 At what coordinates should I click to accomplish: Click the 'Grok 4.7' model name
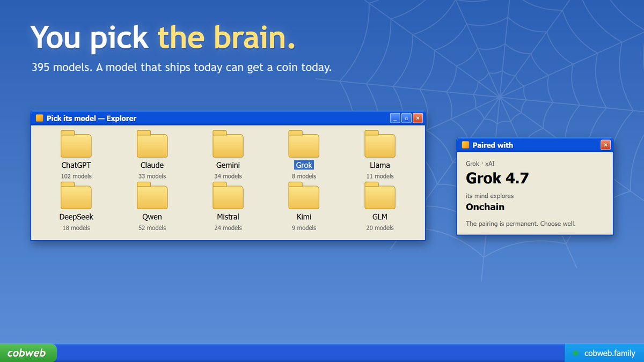coord(497,178)
